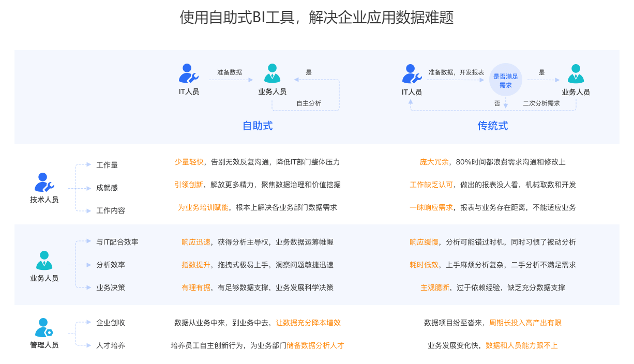This screenshot has height=364, width=634.
Task: Click the 自助式 heading
Action: [x=258, y=126]
